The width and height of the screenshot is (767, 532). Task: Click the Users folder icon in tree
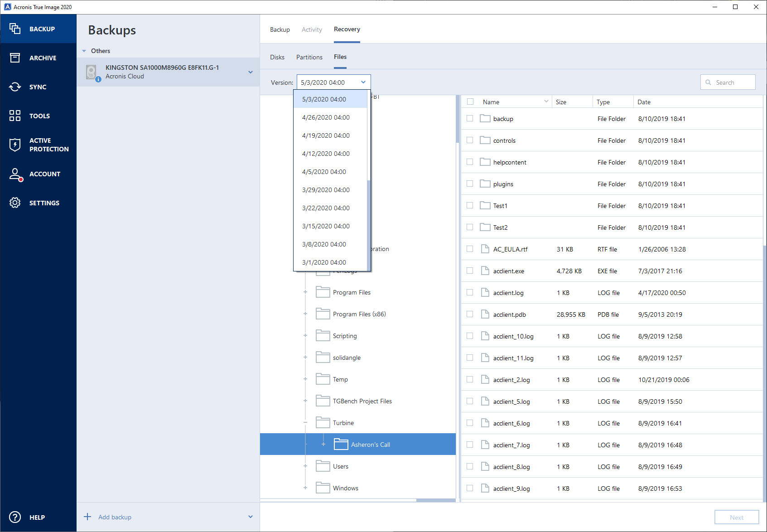323,466
